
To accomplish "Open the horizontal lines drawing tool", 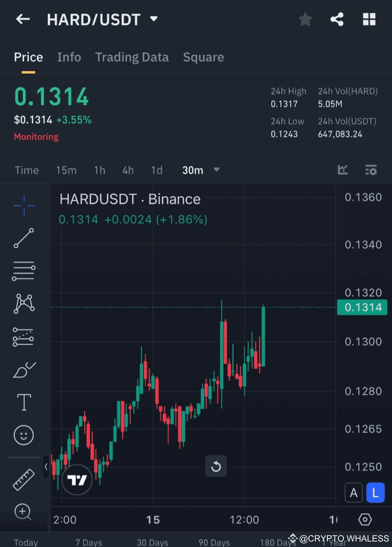I will (23, 270).
